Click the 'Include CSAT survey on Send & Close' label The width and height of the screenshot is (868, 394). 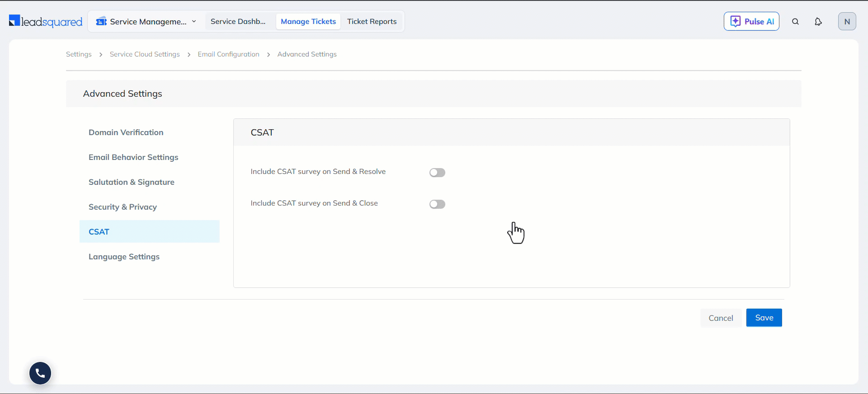click(x=314, y=203)
